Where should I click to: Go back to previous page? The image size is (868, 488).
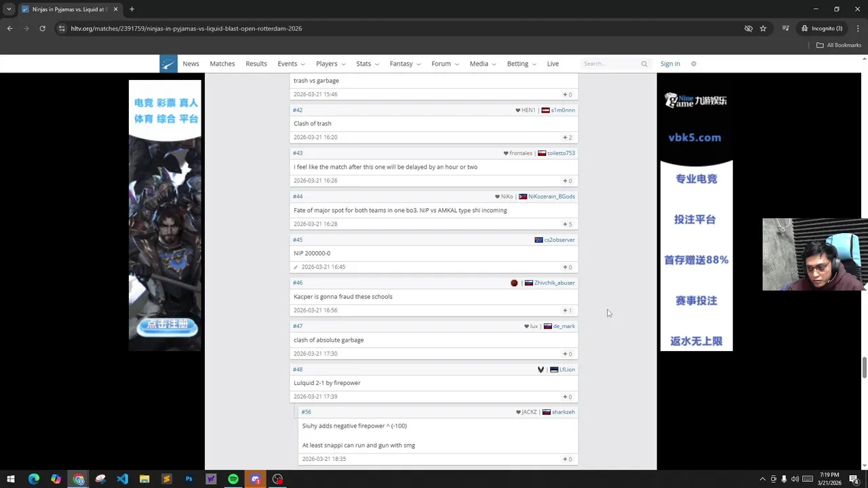coord(9,28)
